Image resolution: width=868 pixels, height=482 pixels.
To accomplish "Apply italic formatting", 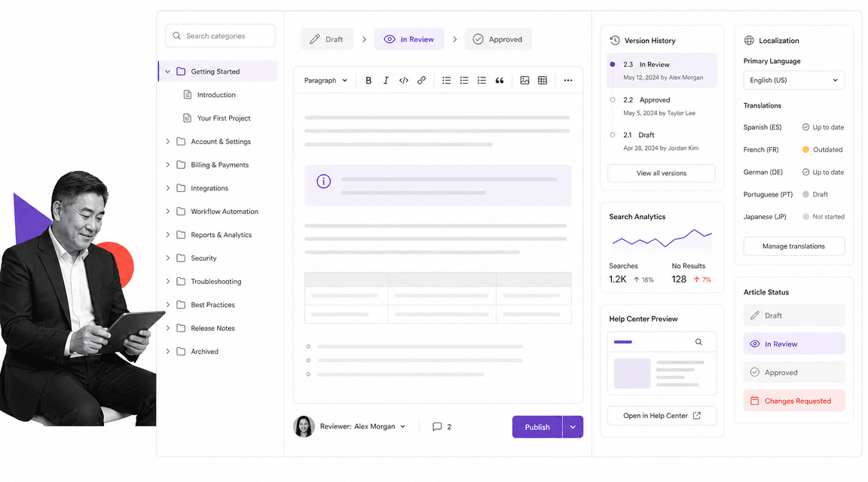I will (x=386, y=81).
